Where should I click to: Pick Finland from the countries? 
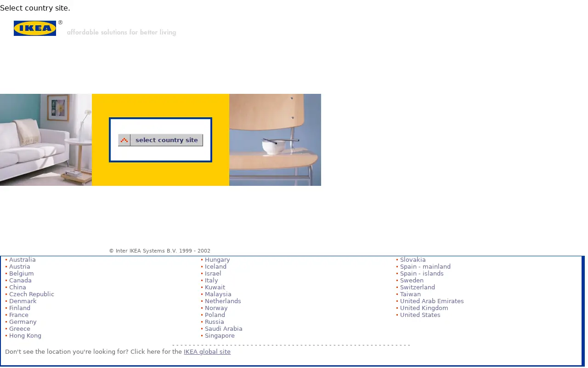click(20, 308)
